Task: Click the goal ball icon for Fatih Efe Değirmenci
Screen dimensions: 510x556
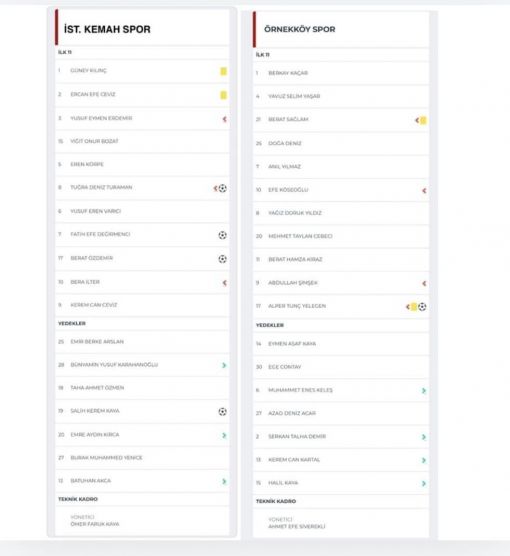Action: pos(222,235)
